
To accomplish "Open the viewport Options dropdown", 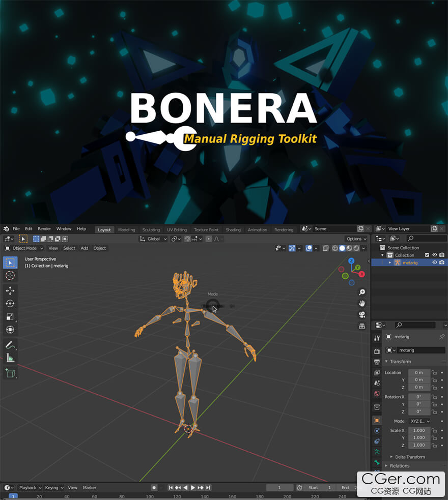I will coord(356,239).
